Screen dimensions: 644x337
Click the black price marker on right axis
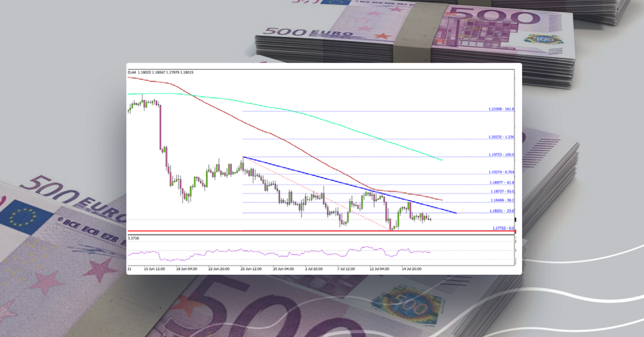515,220
